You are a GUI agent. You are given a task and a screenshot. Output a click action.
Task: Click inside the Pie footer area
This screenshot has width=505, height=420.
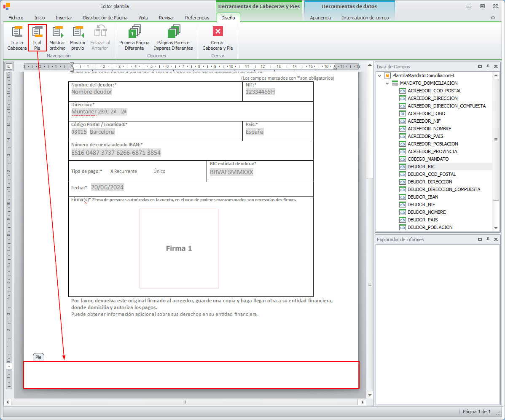(191, 375)
